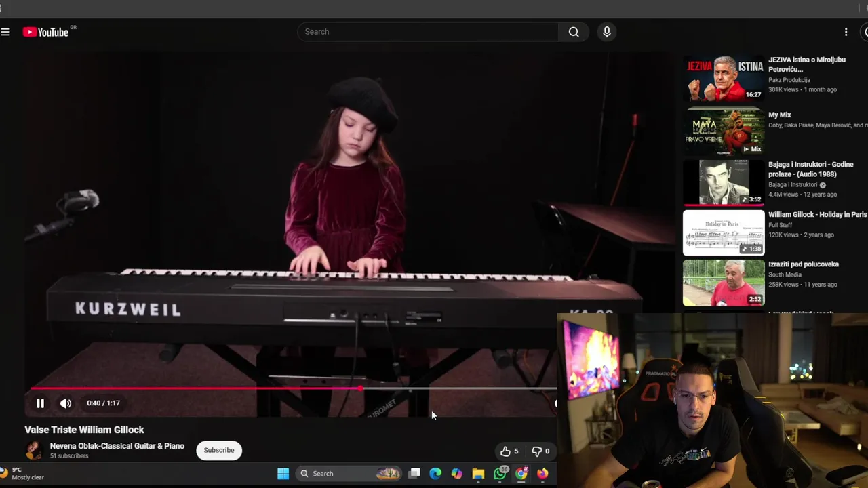The height and width of the screenshot is (488, 868).
Task: Open Nevena Oblak-Classical Guitar & Piano channel
Action: click(x=117, y=446)
